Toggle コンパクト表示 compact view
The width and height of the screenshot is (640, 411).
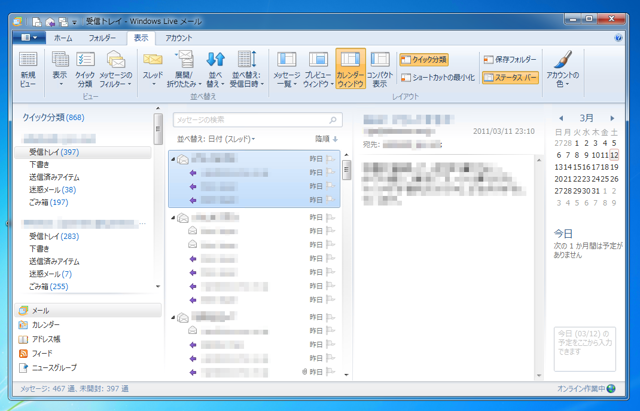pyautogui.click(x=380, y=70)
